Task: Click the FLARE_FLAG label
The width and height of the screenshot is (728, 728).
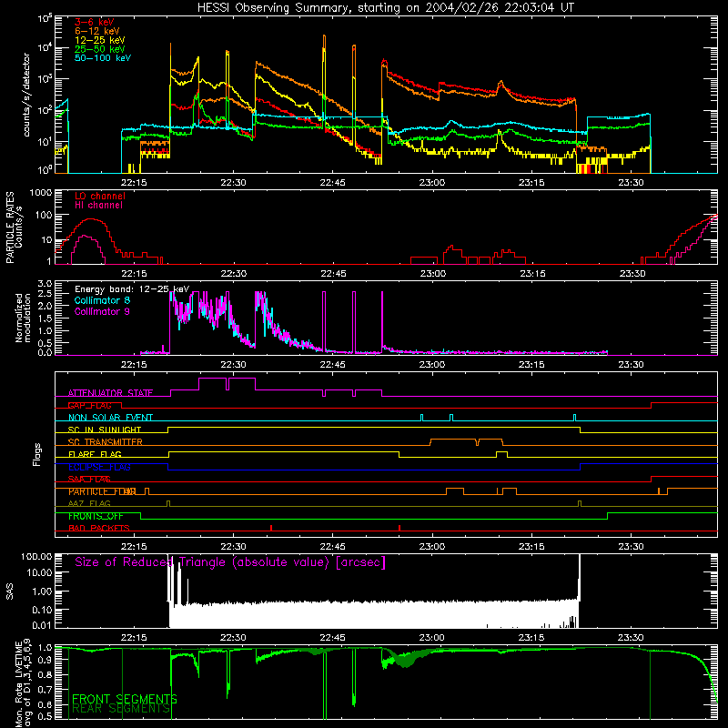Action: pyautogui.click(x=95, y=454)
